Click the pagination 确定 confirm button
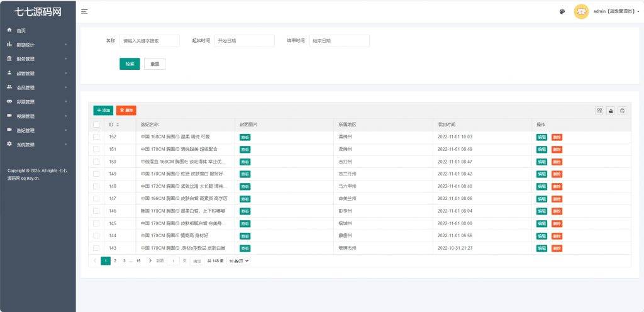The width and height of the screenshot is (644, 312). pyautogui.click(x=197, y=261)
